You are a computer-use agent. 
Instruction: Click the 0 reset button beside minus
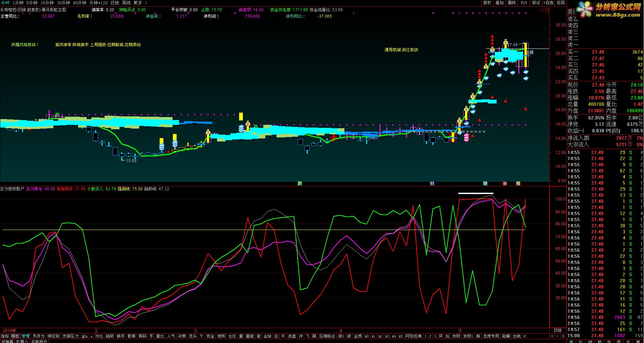coord(563,336)
